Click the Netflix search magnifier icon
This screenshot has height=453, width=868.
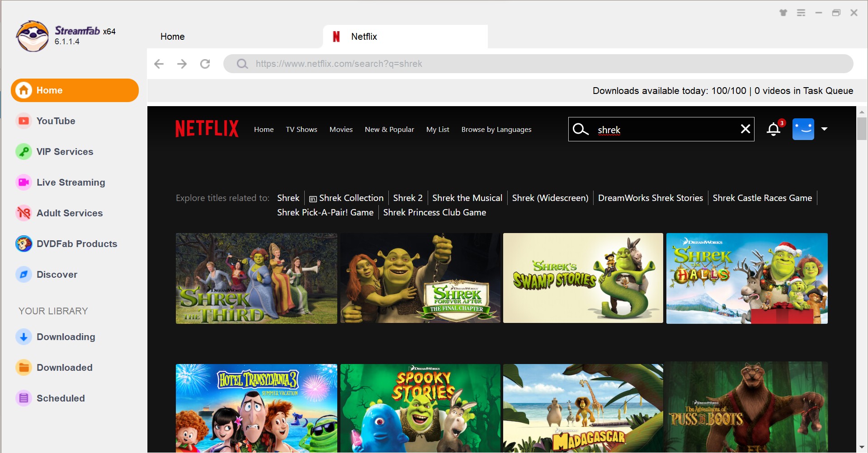[x=580, y=129]
